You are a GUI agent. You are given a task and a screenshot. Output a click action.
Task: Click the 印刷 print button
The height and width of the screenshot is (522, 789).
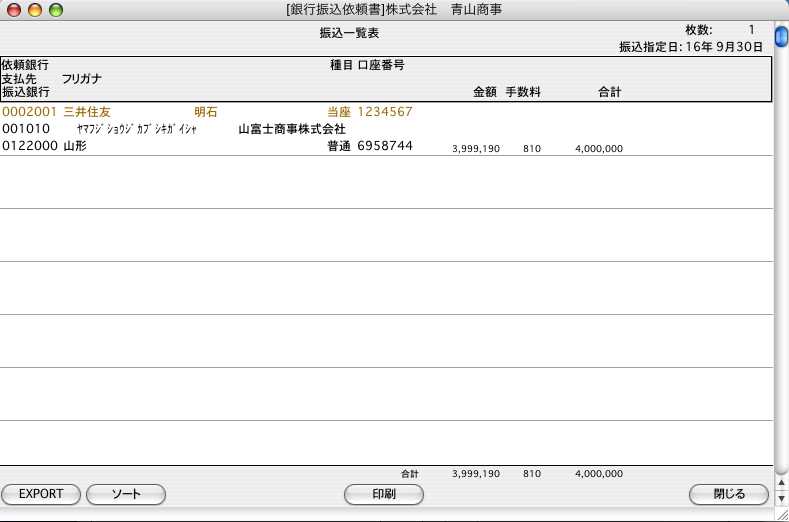coord(384,494)
